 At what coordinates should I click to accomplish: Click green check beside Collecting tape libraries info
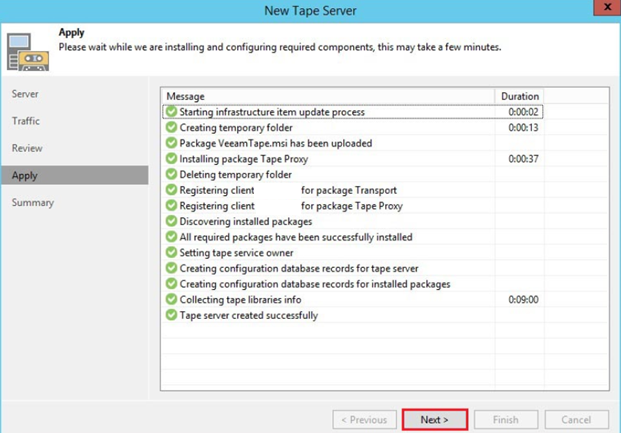(x=171, y=300)
